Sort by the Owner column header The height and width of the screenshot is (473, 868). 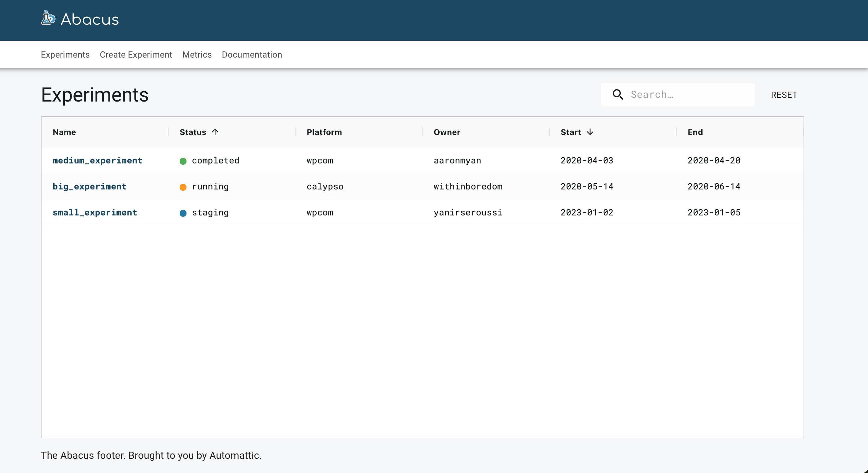point(447,132)
